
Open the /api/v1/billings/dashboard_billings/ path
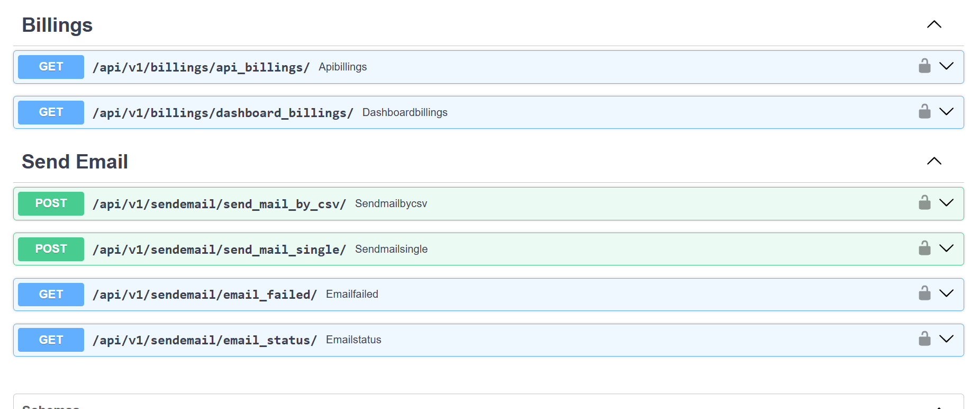click(x=223, y=113)
